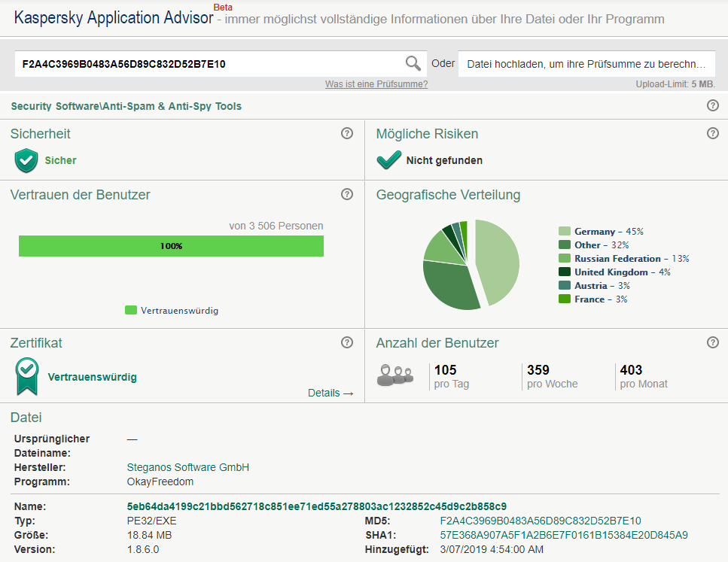Click the MD5 hash value link
This screenshot has height=562, width=728.
(541, 521)
